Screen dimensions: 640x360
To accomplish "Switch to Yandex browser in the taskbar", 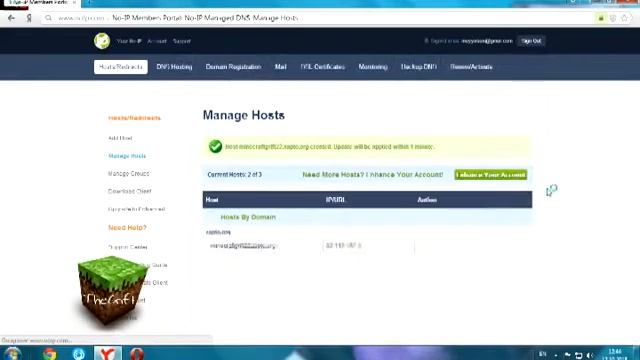I will point(108,353).
